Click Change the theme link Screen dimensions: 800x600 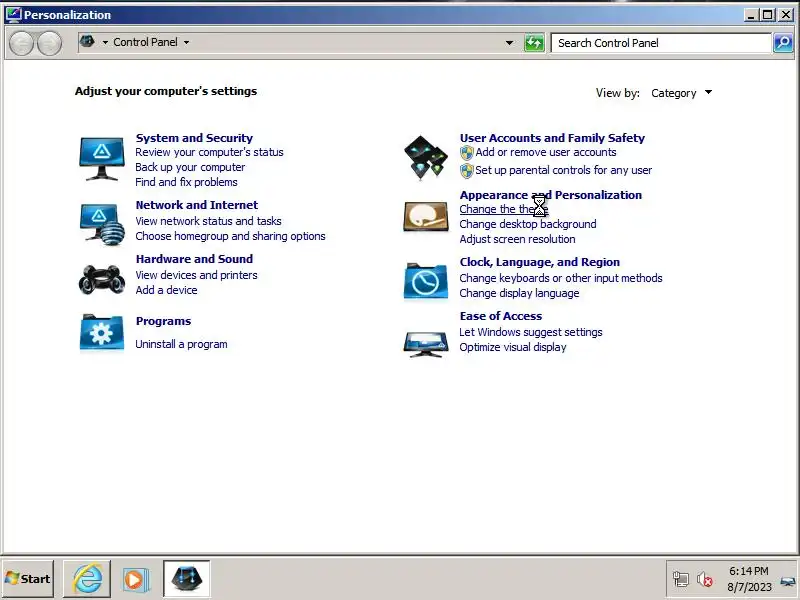click(504, 209)
